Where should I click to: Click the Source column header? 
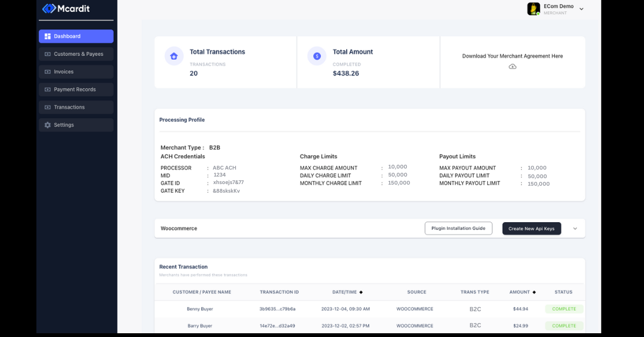click(416, 292)
